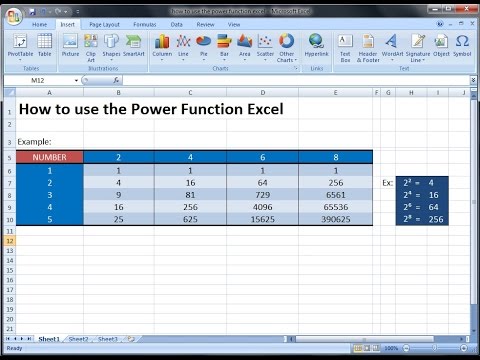The height and width of the screenshot is (360, 480).
Task: Switch to Sheet2
Action: [x=79, y=339]
